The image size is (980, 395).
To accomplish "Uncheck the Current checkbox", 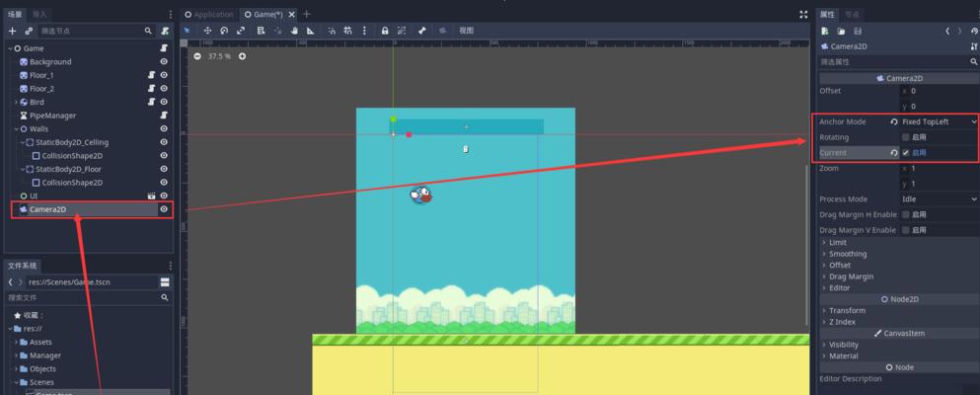I will [x=906, y=152].
